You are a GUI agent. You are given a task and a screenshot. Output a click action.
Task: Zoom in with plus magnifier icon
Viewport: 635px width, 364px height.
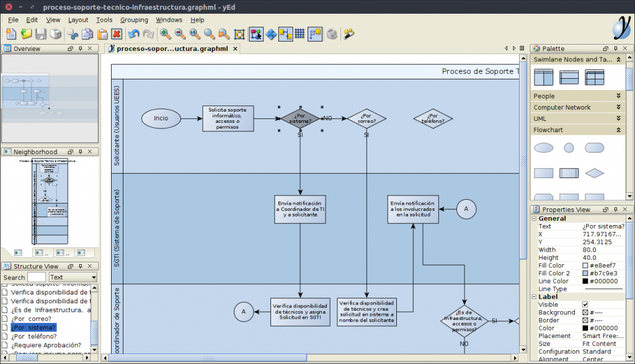[x=165, y=35]
